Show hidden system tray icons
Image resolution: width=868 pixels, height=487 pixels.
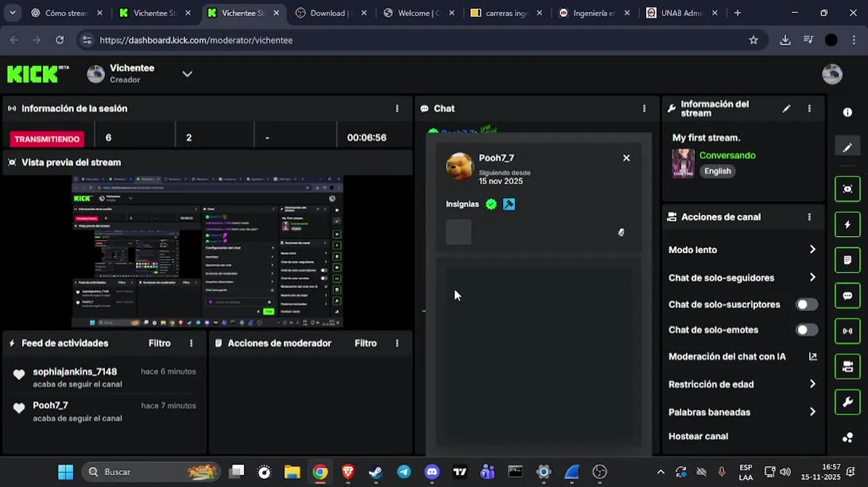660,471
